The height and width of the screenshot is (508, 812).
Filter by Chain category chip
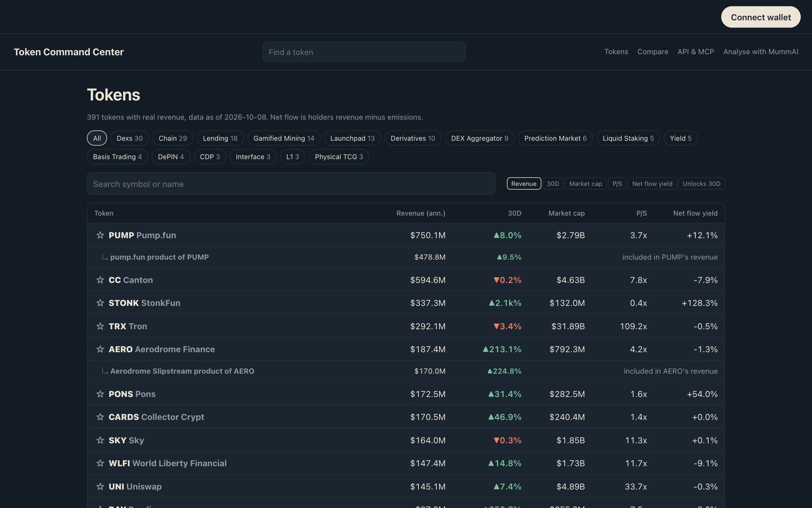coord(173,138)
